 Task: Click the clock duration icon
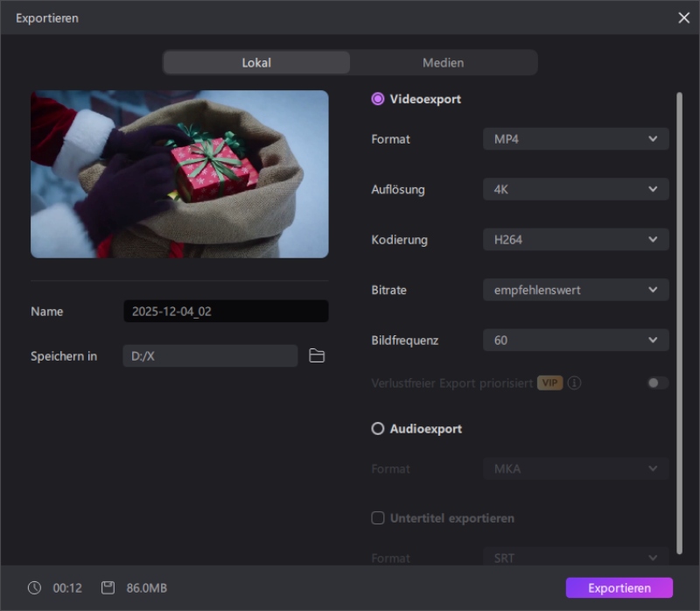click(35, 588)
